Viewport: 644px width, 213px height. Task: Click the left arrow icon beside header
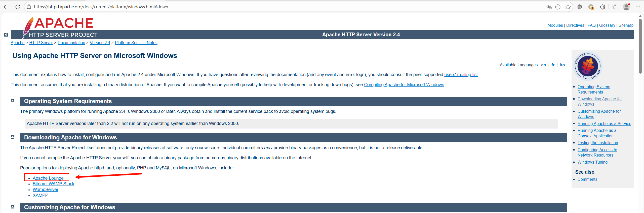pyautogui.click(x=6, y=35)
